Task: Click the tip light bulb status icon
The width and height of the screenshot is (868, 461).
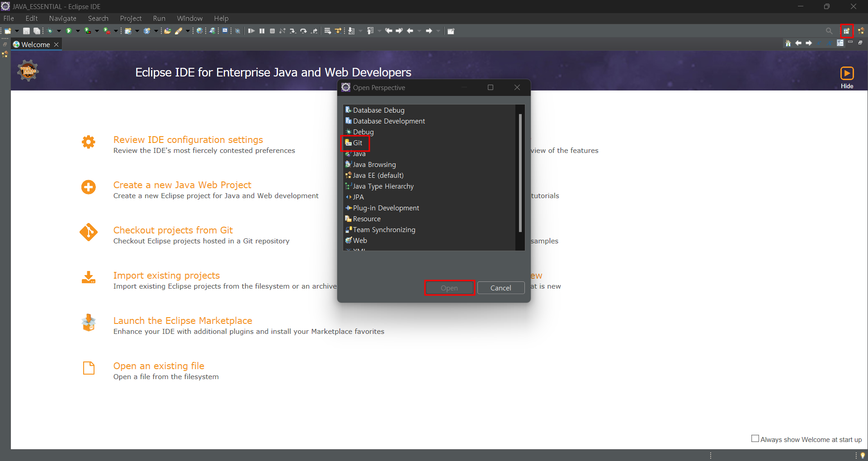Action: point(863,455)
